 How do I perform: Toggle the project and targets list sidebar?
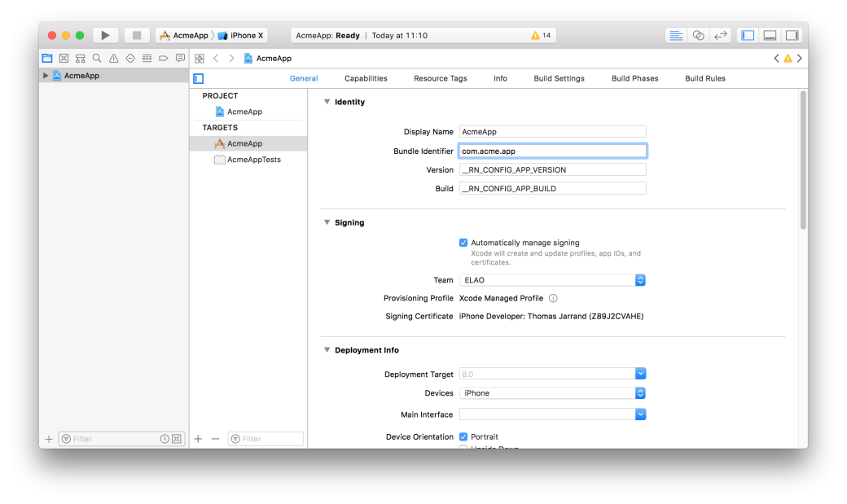coord(198,79)
